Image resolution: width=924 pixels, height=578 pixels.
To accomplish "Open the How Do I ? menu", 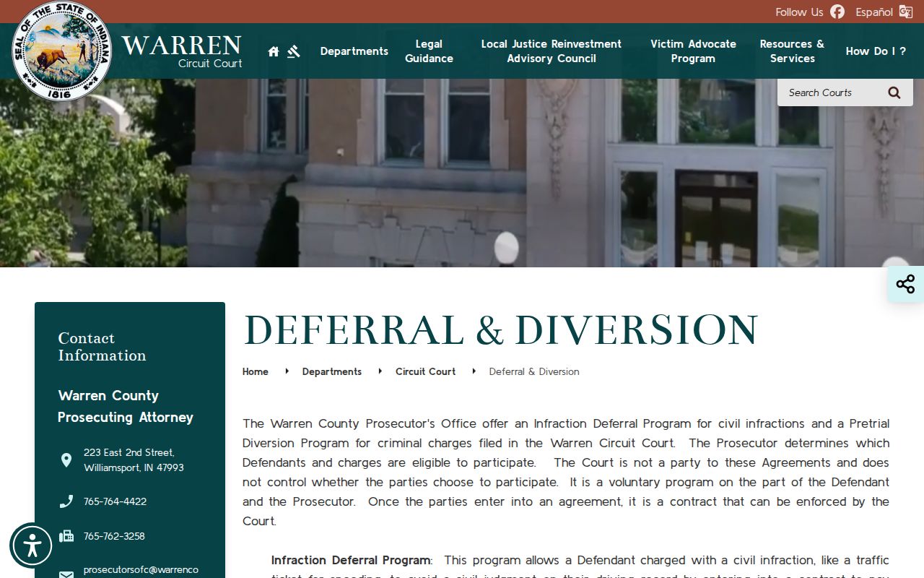I will click(876, 51).
